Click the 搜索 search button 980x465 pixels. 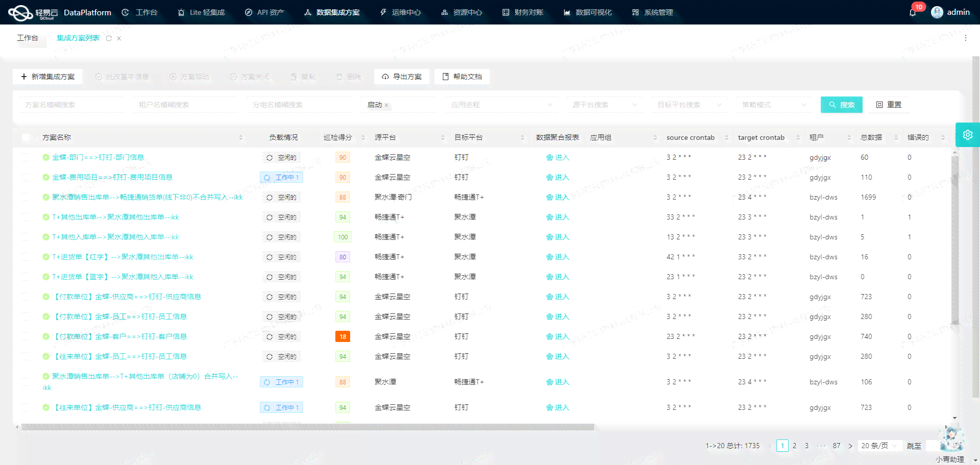click(842, 105)
